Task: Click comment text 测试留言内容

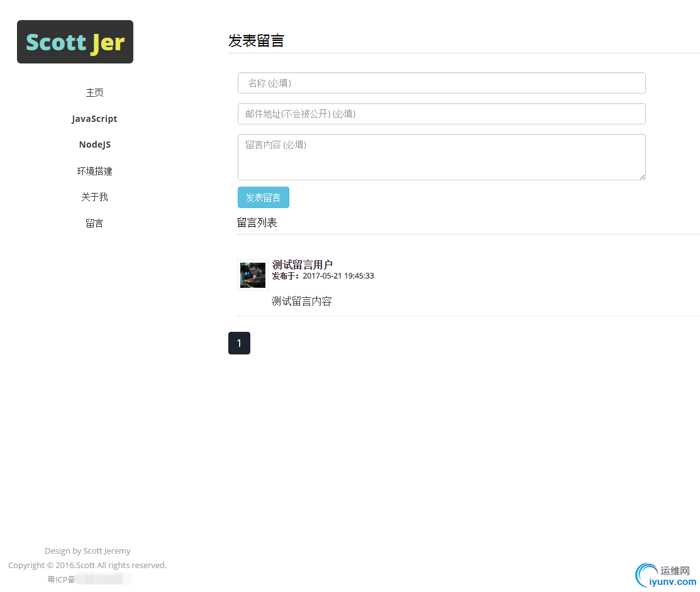Action: 302,302
